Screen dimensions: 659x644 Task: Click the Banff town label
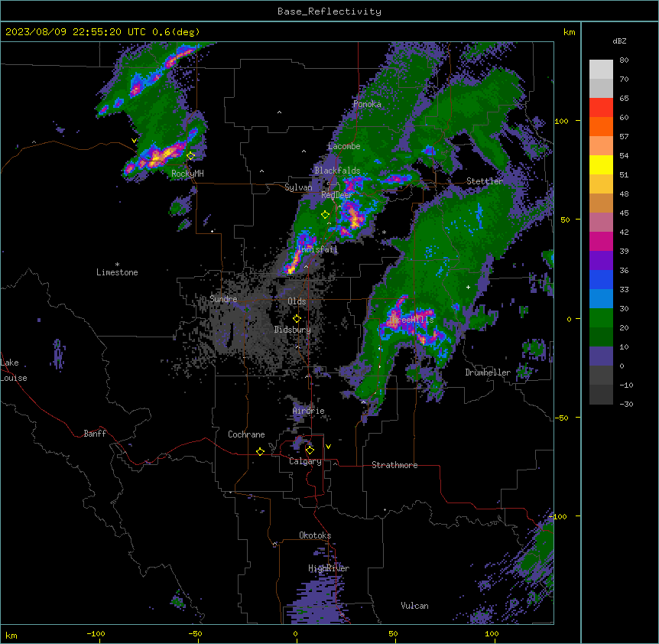95,434
